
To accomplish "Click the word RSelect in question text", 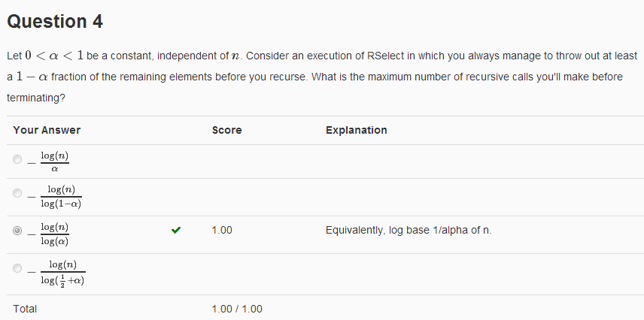I will [x=385, y=56].
